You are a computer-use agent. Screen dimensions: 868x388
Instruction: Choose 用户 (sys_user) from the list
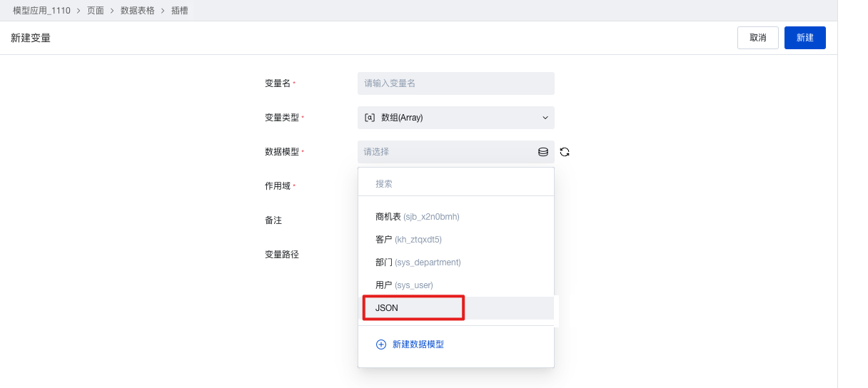coord(455,285)
